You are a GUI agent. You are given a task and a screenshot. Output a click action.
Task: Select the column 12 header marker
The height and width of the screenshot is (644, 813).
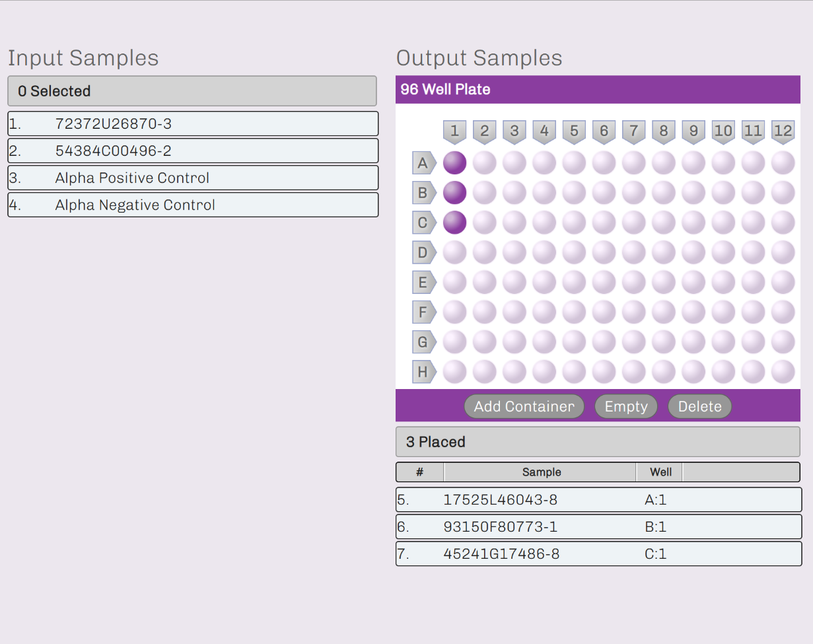(x=783, y=131)
